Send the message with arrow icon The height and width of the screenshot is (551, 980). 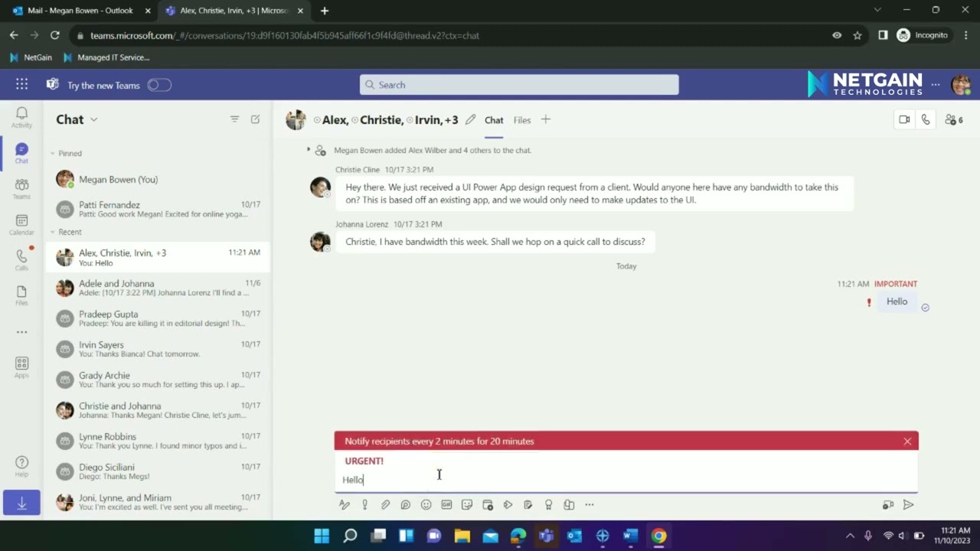(x=908, y=505)
